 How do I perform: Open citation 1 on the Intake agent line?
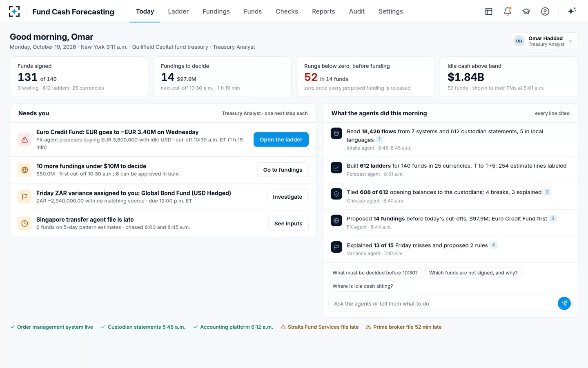coord(379,139)
